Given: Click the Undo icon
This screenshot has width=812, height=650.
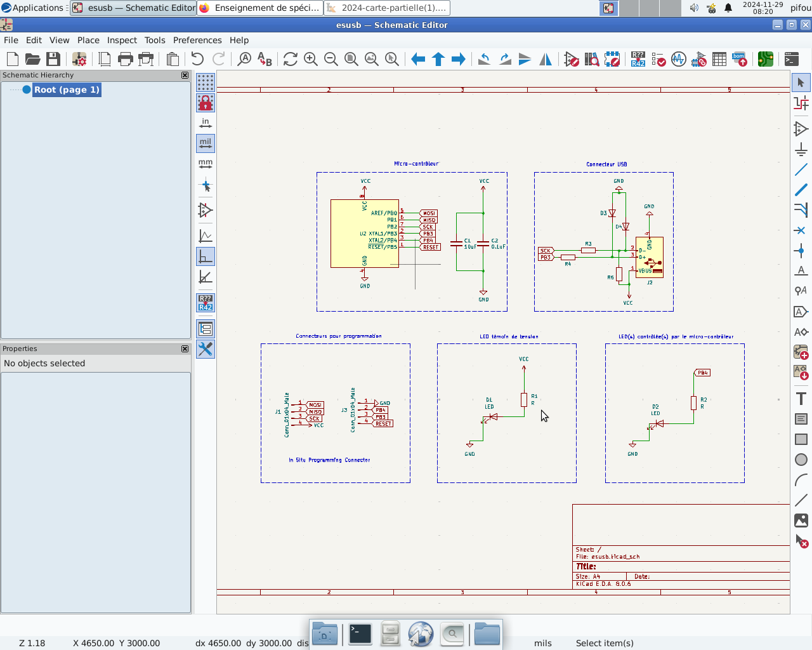Looking at the screenshot, I should click(x=197, y=59).
